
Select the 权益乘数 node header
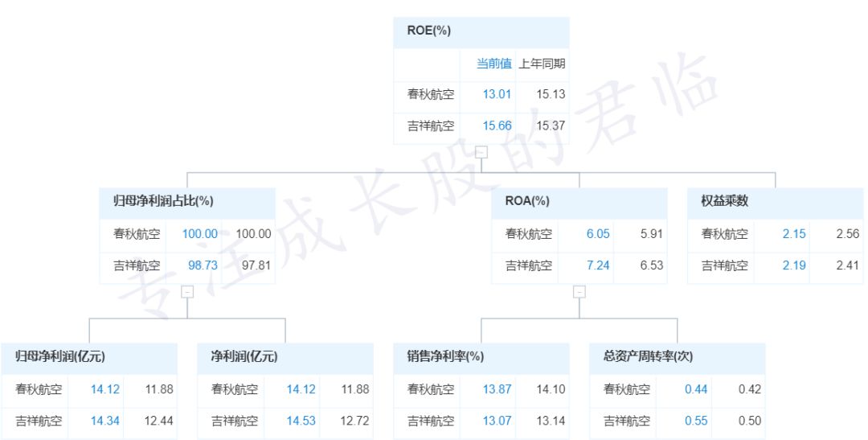click(724, 200)
